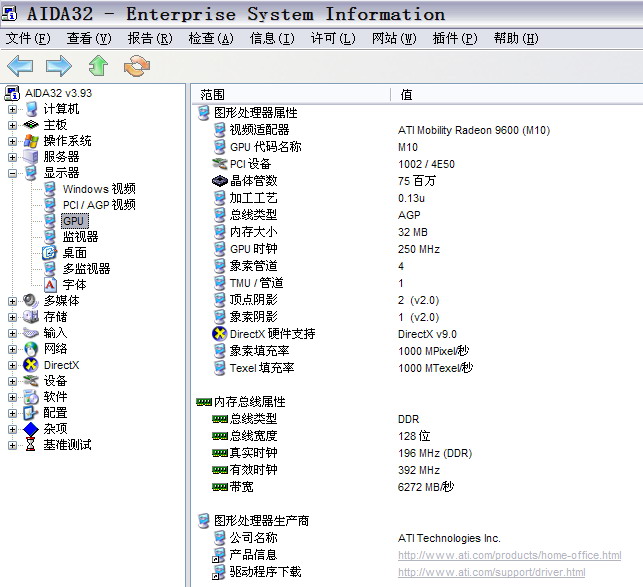Viewport: 643px width, 587px height.
Task: Expand the 网络 tree node
Action: (12, 349)
